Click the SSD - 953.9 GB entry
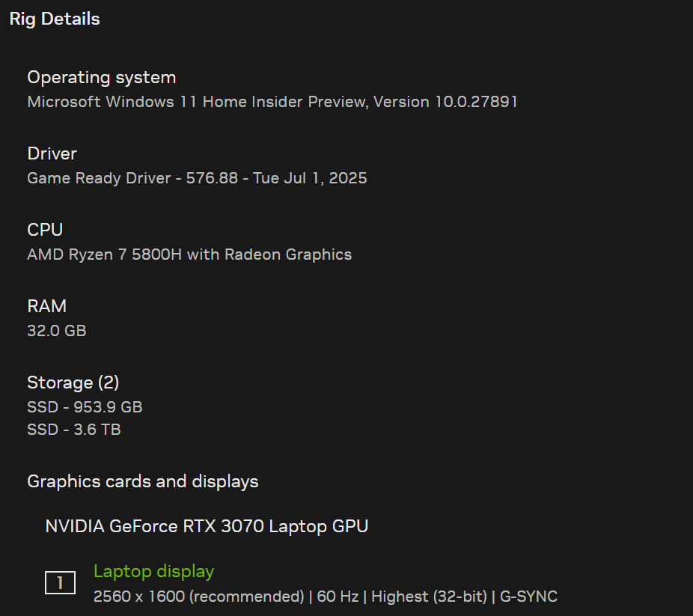 tap(85, 407)
